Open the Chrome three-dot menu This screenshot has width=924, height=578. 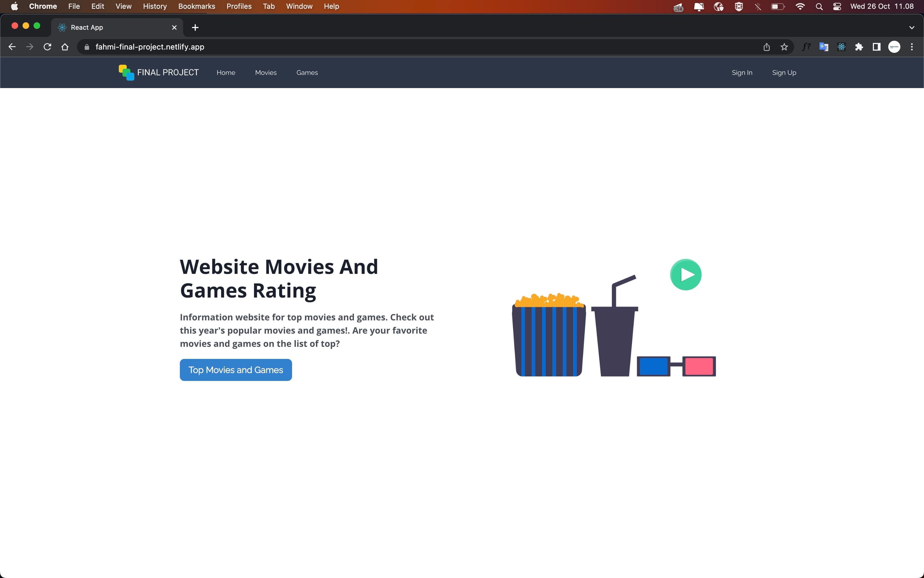pyautogui.click(x=912, y=47)
